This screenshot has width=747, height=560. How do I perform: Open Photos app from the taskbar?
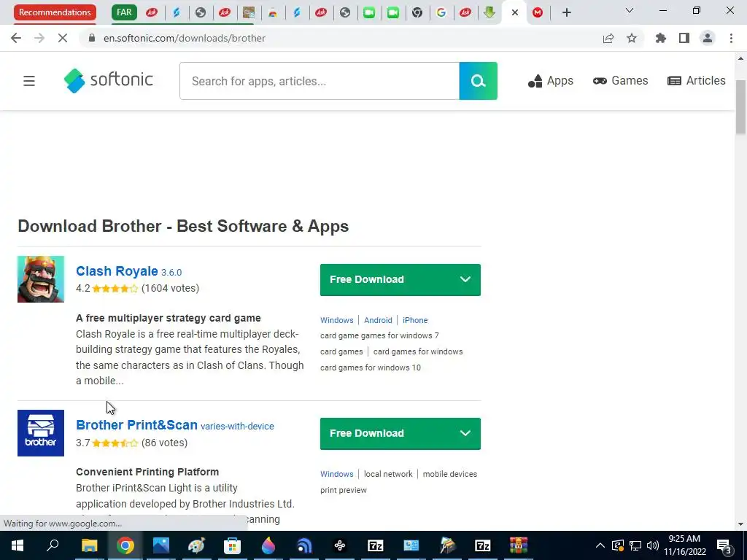[x=161, y=545]
